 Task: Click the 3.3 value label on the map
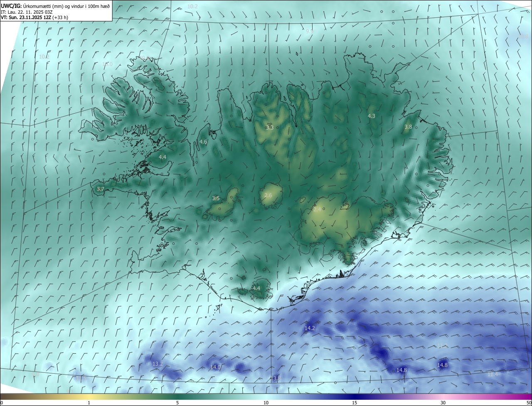point(269,128)
